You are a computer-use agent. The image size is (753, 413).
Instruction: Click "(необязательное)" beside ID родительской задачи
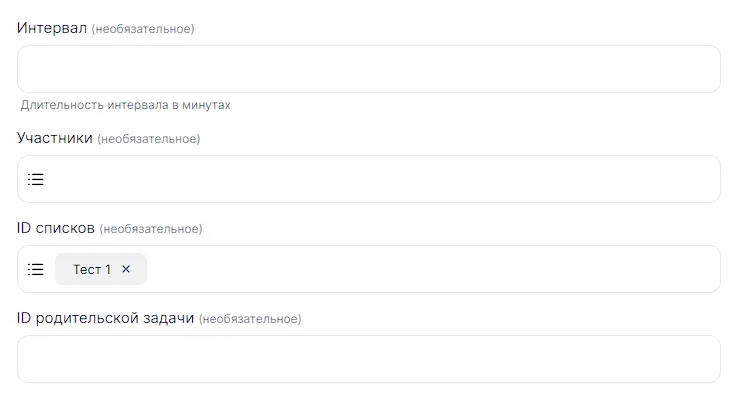[x=250, y=319]
